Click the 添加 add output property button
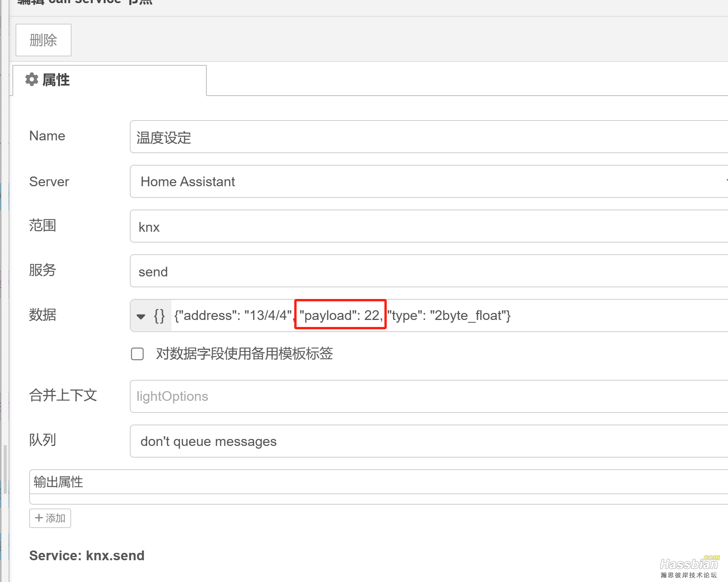Screen dimensions: 728x582 (50, 518)
